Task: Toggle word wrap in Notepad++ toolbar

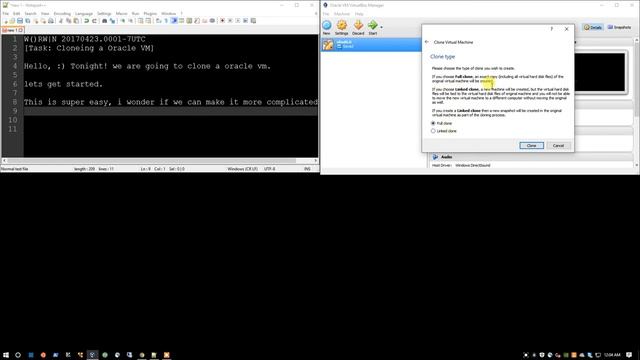Action: tap(158, 20)
